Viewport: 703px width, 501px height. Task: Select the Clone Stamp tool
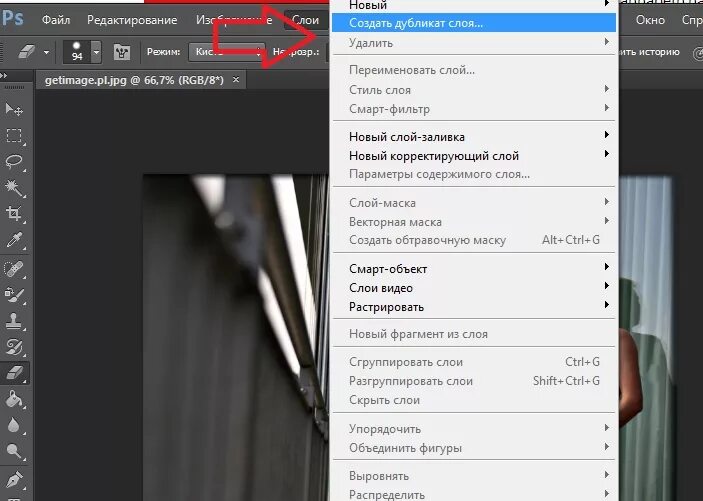[x=14, y=320]
